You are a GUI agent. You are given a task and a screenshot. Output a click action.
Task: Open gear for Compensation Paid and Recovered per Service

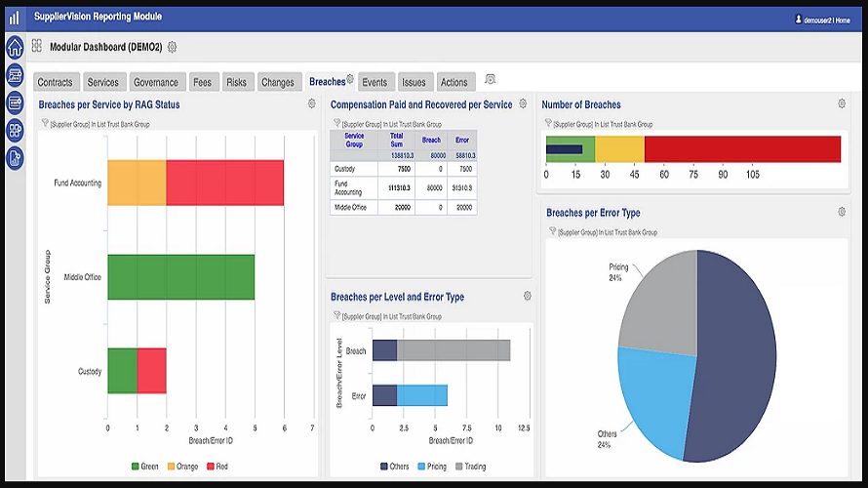[523, 103]
